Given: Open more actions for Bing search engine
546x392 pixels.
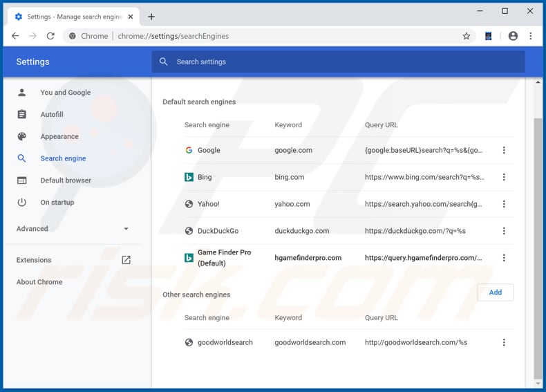Looking at the screenshot, I should 504,177.
